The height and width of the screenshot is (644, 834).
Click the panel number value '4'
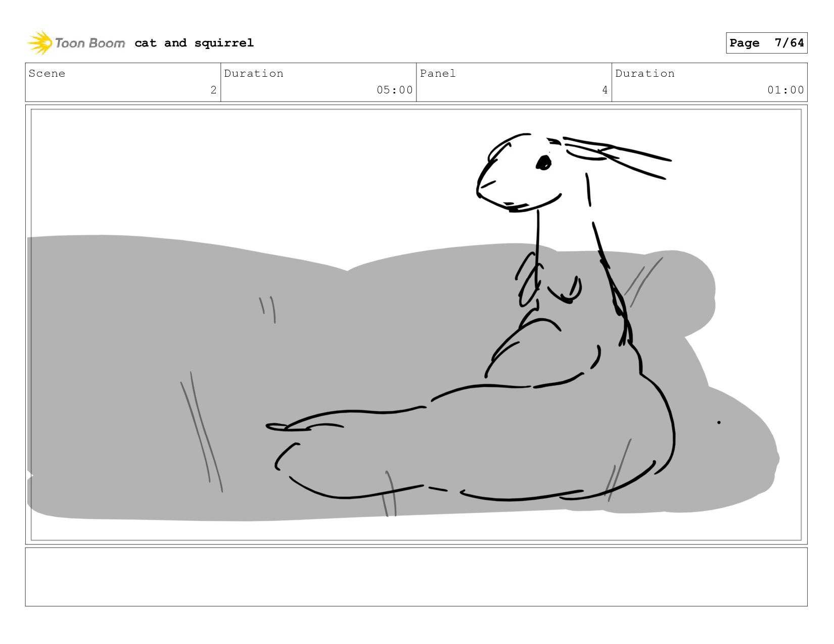605,90
